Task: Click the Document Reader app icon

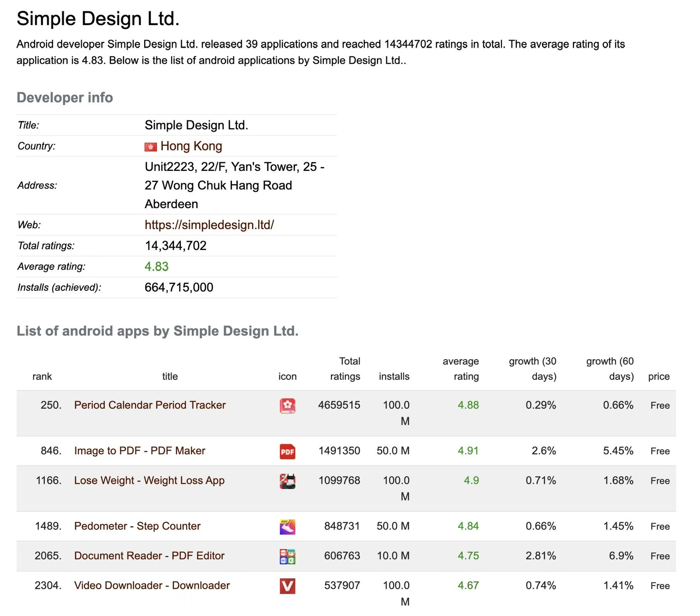Action: tap(287, 556)
